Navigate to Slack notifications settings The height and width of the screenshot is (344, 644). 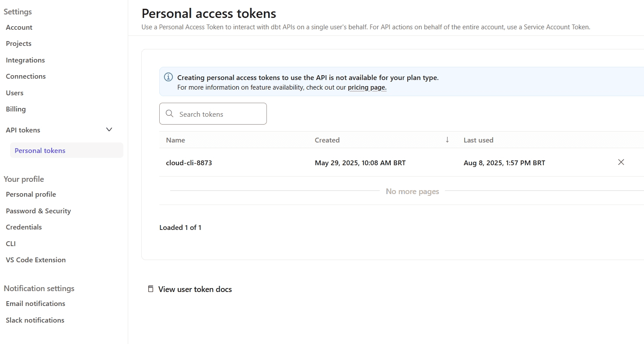(35, 320)
